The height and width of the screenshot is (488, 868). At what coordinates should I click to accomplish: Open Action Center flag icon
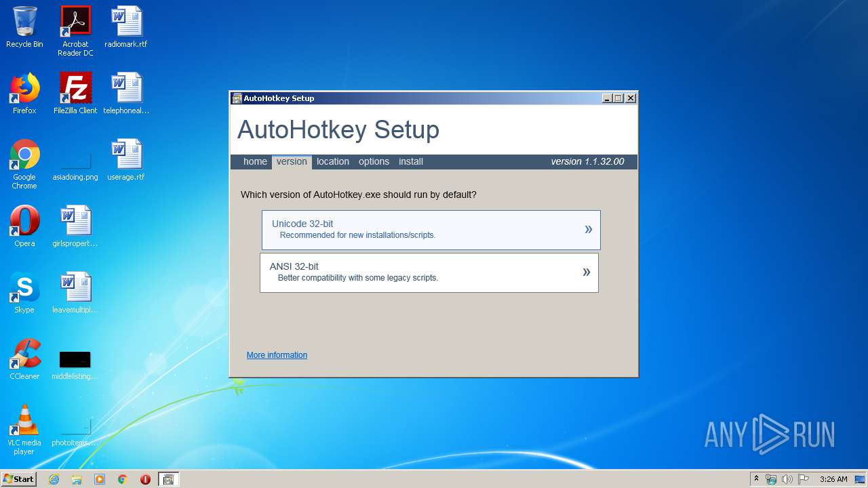pyautogui.click(x=804, y=479)
